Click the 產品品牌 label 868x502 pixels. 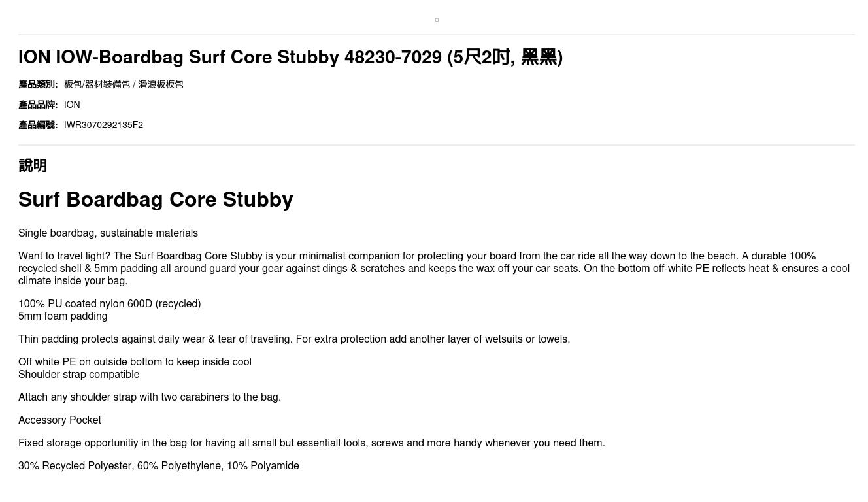[38, 105]
